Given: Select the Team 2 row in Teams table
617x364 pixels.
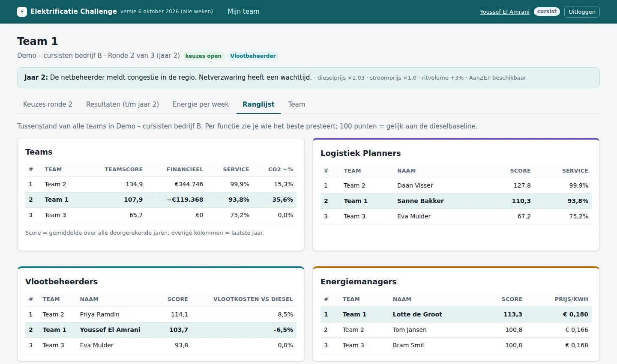Looking at the screenshot, I should pos(161,184).
